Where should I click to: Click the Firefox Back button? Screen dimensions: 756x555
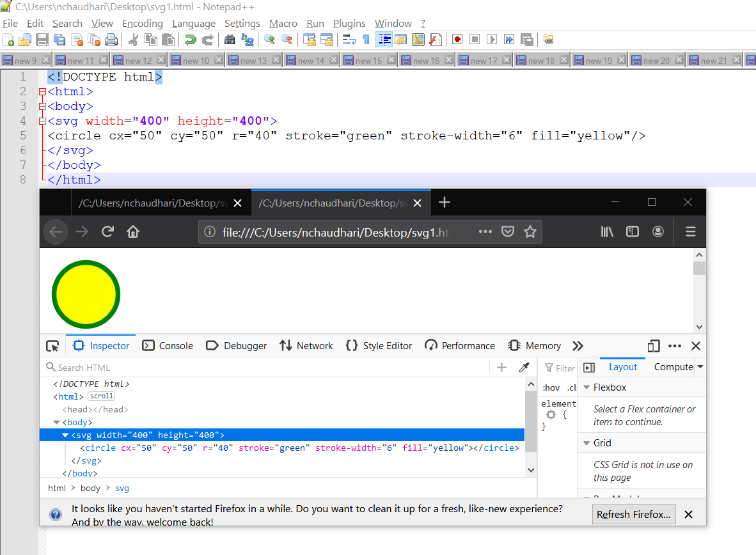(56, 232)
